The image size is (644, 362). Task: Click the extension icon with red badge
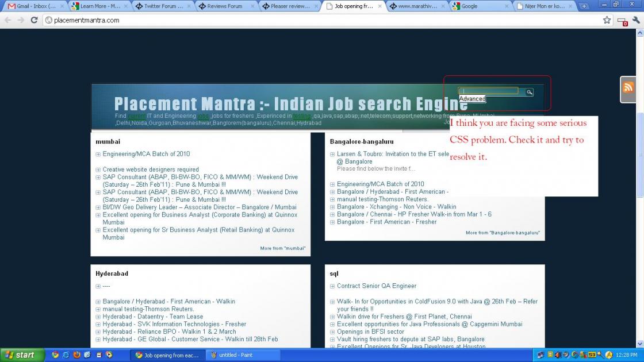click(622, 21)
